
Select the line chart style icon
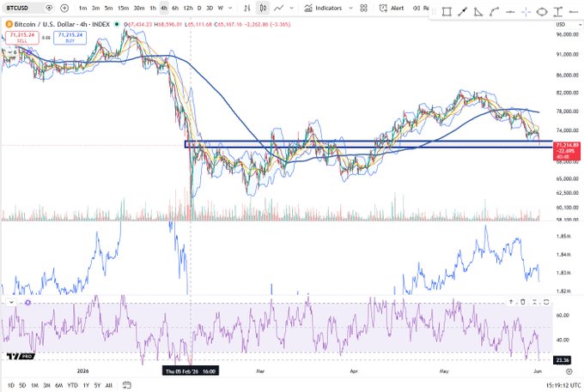[278, 8]
